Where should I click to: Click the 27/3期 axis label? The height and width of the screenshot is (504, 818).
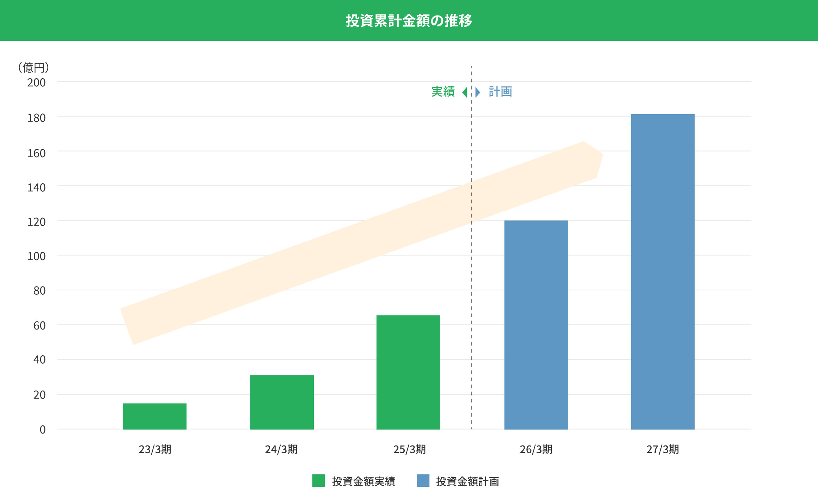click(663, 449)
